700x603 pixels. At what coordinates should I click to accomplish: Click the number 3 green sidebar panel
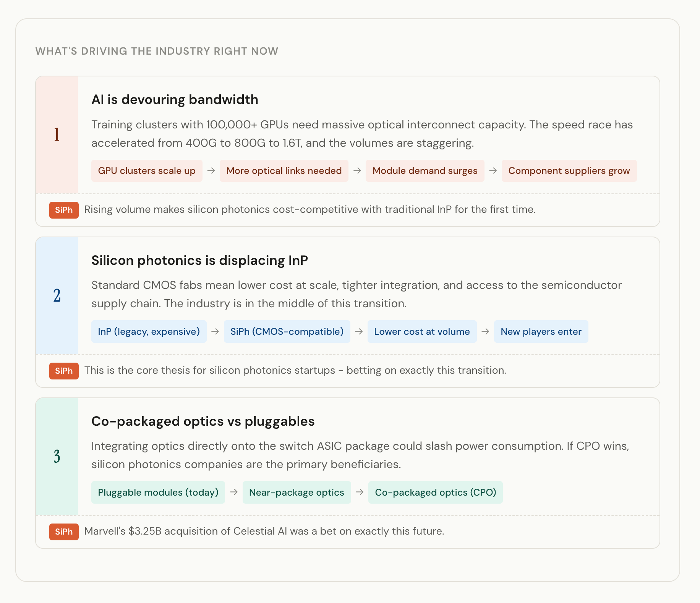click(57, 457)
